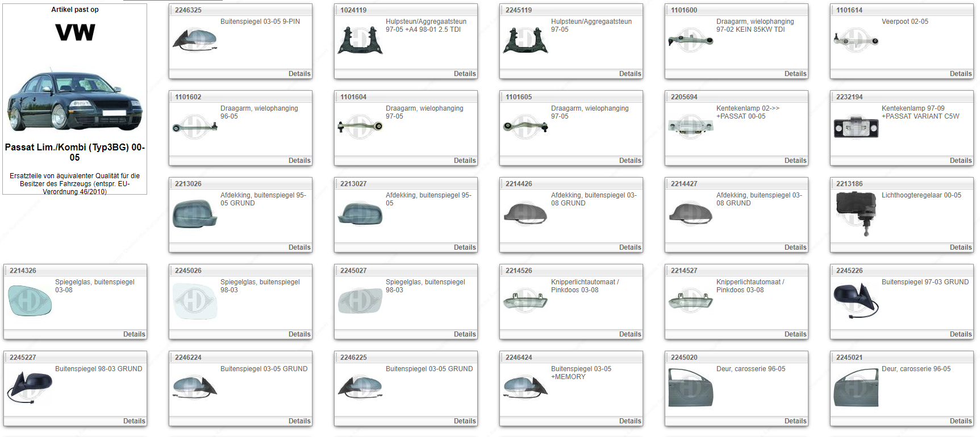View Details for Afdekking part 2214426
980x437 pixels.
click(x=629, y=247)
